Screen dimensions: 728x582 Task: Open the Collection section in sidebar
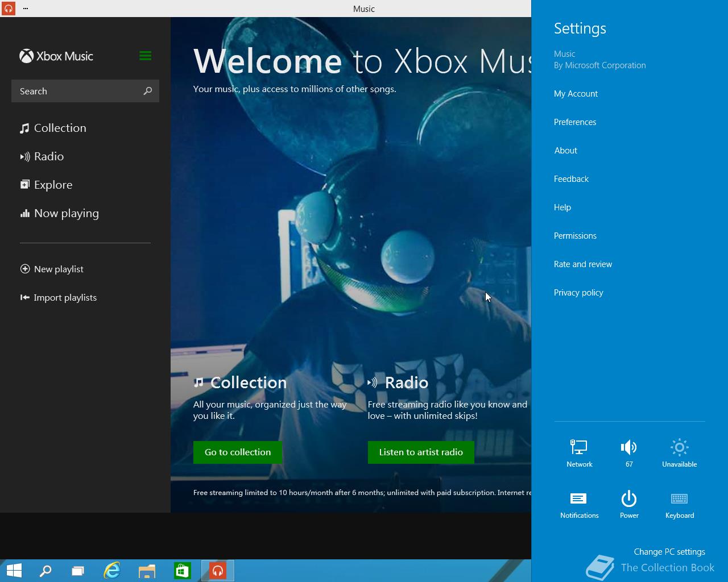[53, 128]
